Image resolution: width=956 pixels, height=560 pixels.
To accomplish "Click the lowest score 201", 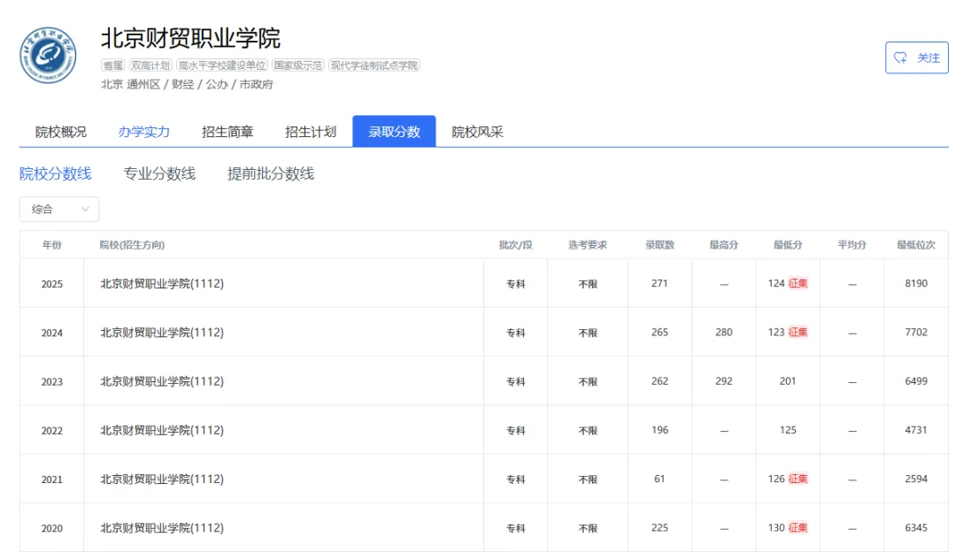I will (788, 380).
